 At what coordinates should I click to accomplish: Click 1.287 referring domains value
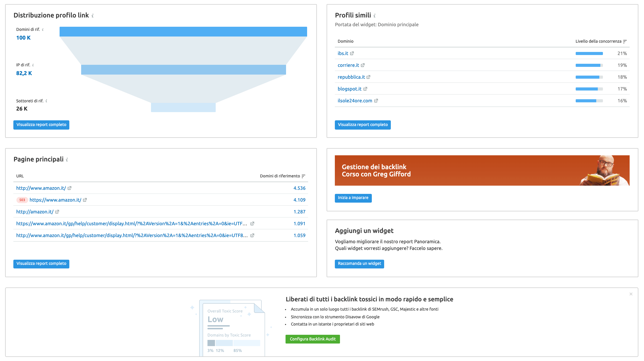[299, 212]
